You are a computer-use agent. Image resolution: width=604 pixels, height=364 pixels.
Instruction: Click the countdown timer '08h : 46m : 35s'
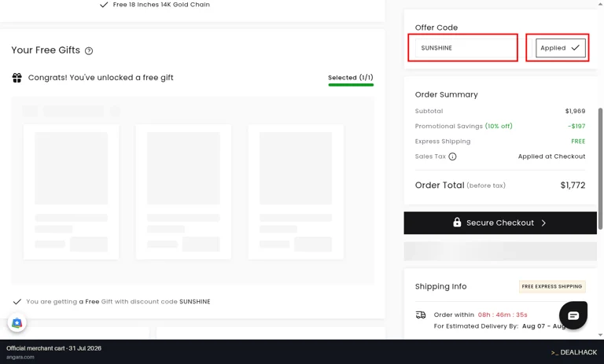tap(503, 314)
